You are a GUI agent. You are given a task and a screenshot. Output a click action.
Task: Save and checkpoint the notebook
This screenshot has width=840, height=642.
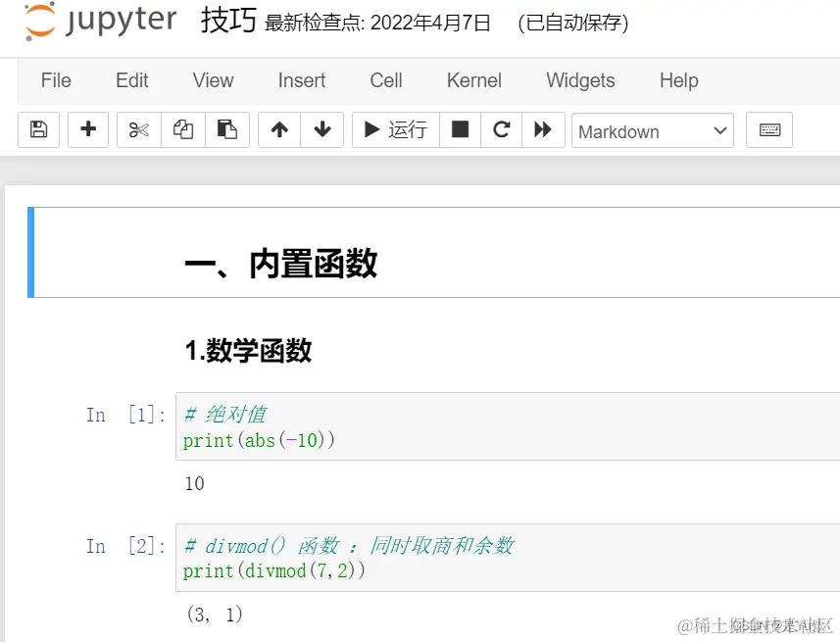(x=38, y=129)
